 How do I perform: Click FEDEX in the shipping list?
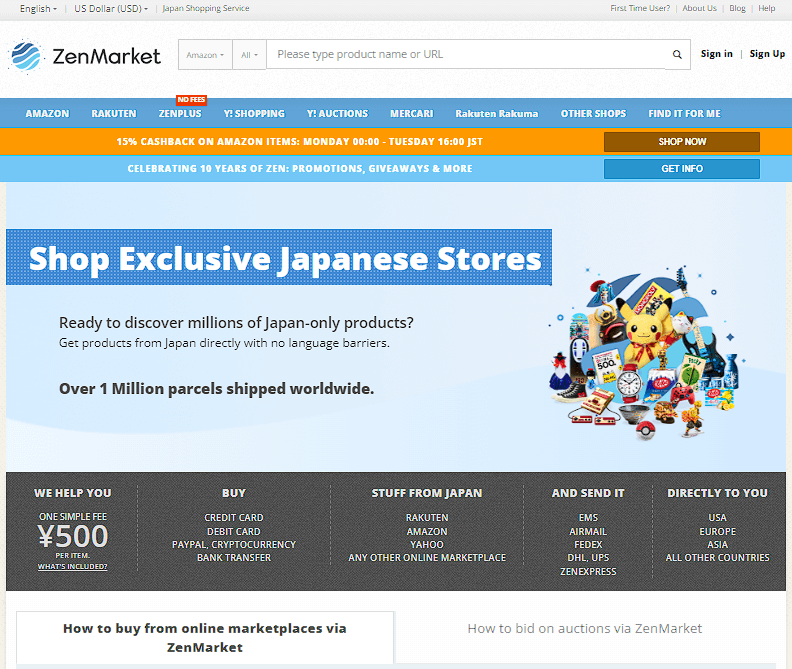(x=588, y=545)
